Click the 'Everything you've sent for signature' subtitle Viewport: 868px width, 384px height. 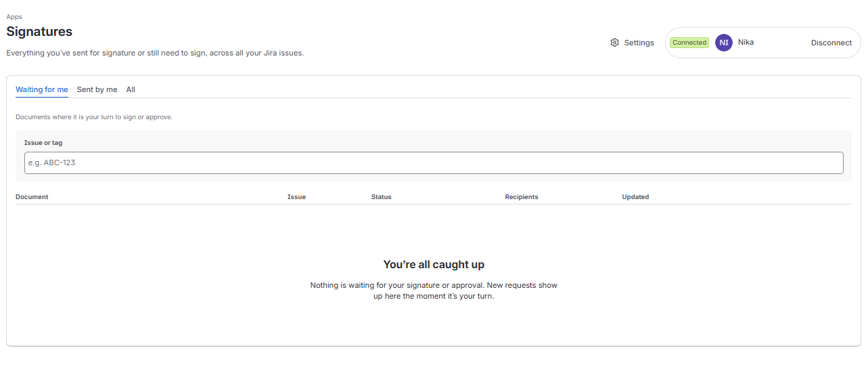coord(155,53)
